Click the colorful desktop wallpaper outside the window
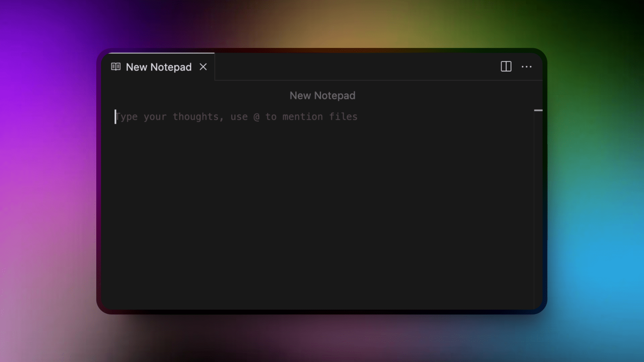Viewport: 644px width, 362px height. tap(47, 181)
